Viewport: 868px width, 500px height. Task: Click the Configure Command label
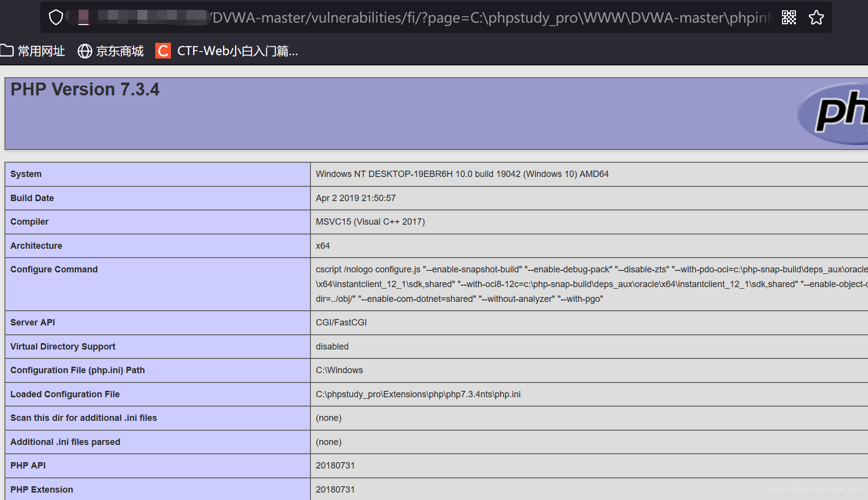[54, 269]
